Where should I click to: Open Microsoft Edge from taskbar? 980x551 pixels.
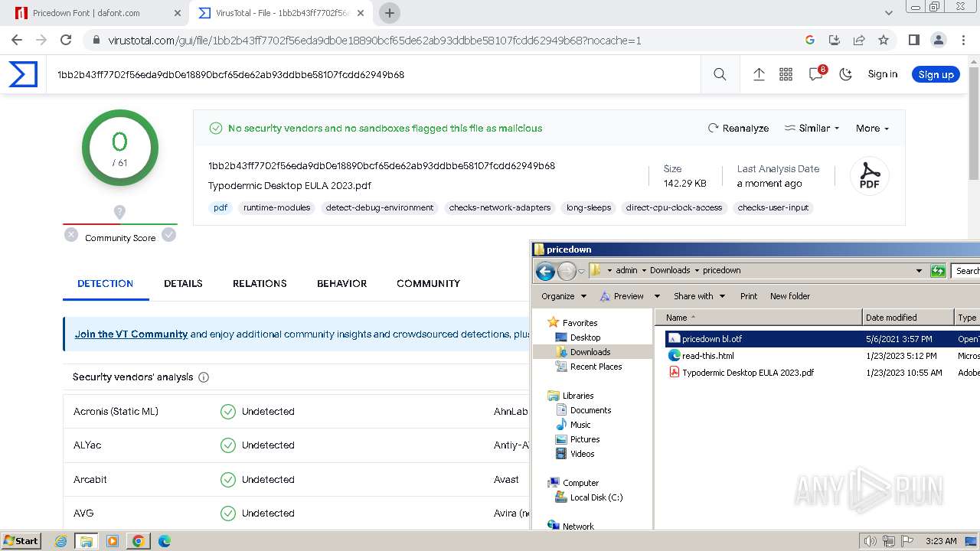(x=164, y=541)
